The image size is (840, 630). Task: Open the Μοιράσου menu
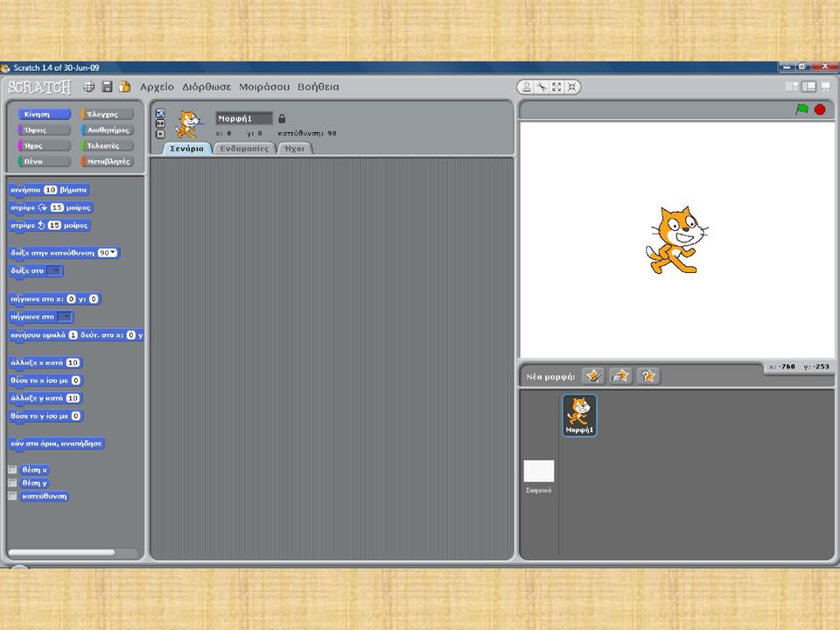point(264,87)
